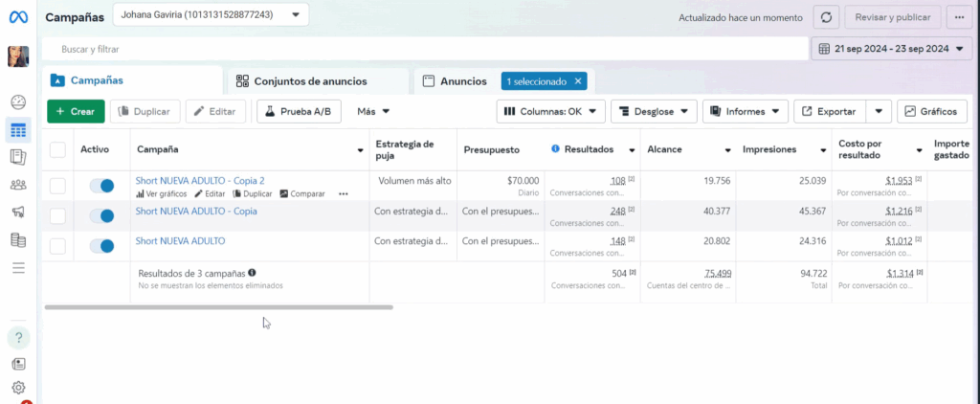This screenshot has width=980, height=404.
Task: Open the settings gear icon
Action: point(18,387)
